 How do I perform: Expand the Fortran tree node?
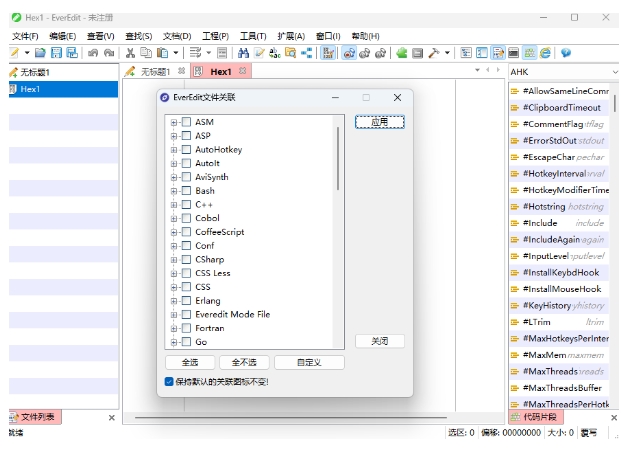coord(173,328)
